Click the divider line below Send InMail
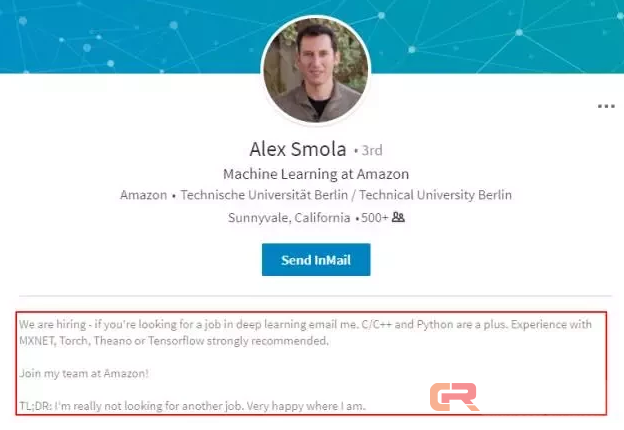Image resolution: width=624 pixels, height=430 pixels. click(315, 296)
